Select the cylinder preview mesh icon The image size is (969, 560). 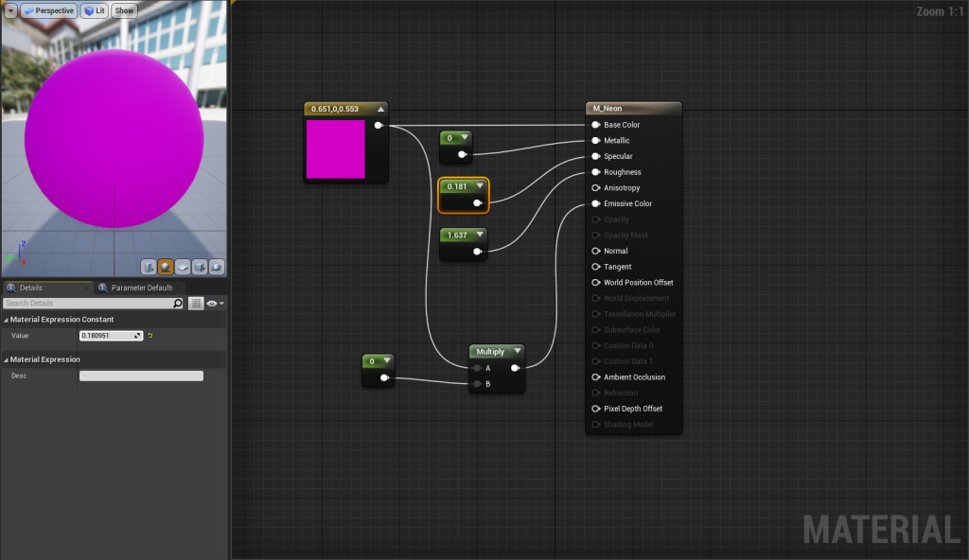click(x=149, y=267)
